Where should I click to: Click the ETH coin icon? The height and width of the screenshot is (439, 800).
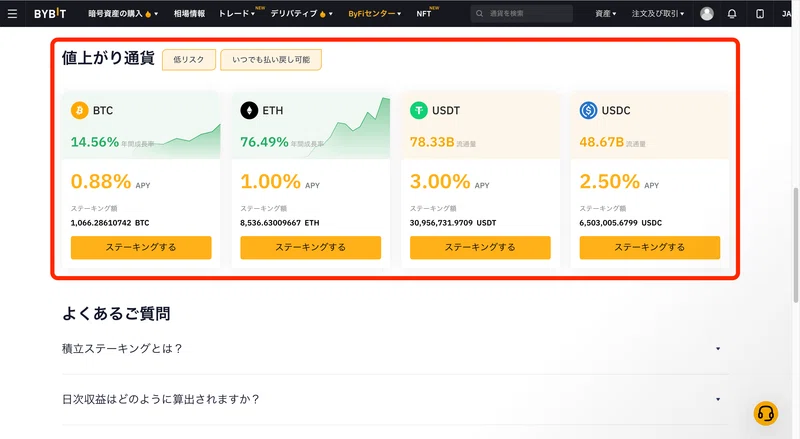[249, 110]
